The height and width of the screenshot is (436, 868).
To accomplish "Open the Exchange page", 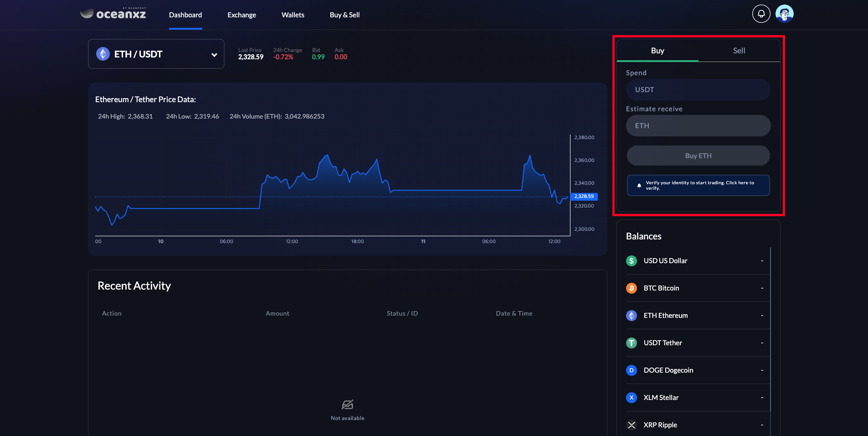I will (242, 15).
